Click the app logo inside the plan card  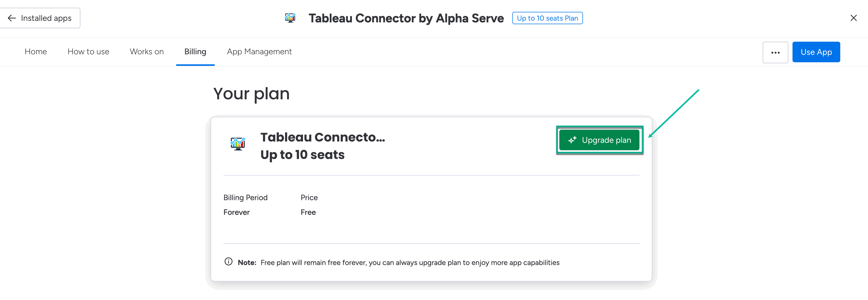[x=238, y=143]
